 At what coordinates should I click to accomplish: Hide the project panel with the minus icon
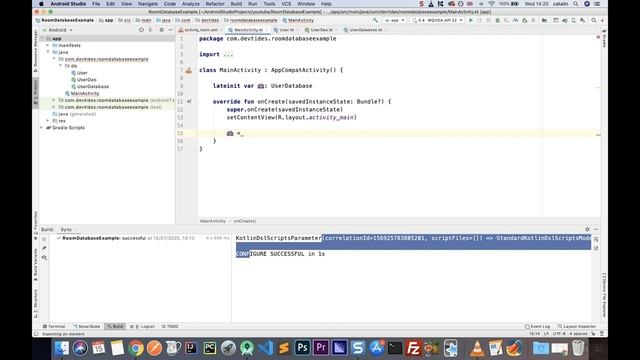[170, 30]
